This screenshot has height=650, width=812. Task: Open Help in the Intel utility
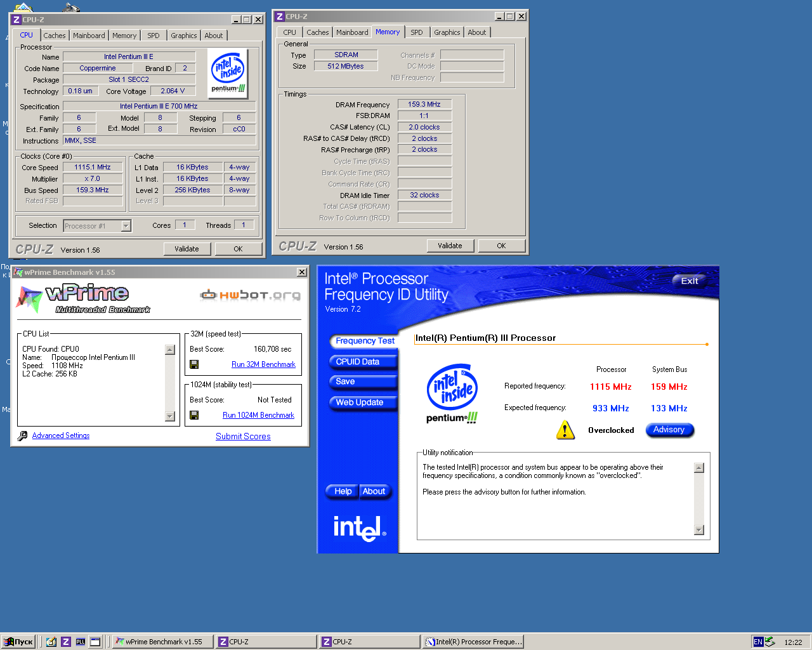pyautogui.click(x=343, y=491)
